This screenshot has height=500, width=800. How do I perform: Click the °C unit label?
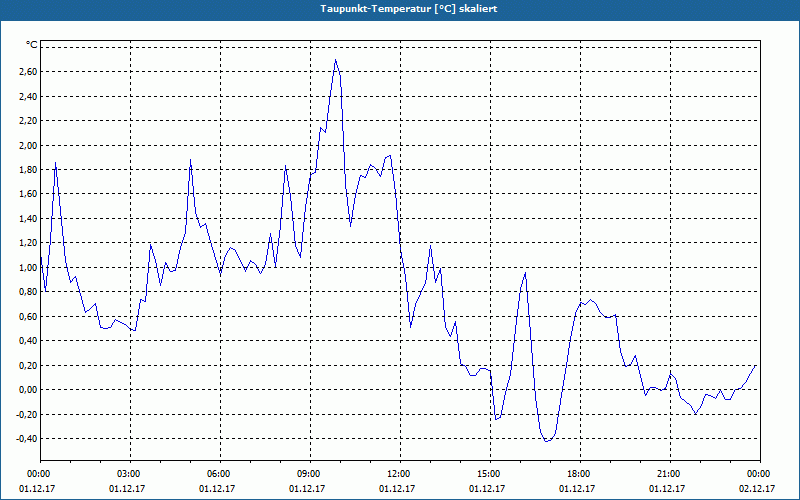pyautogui.click(x=32, y=45)
